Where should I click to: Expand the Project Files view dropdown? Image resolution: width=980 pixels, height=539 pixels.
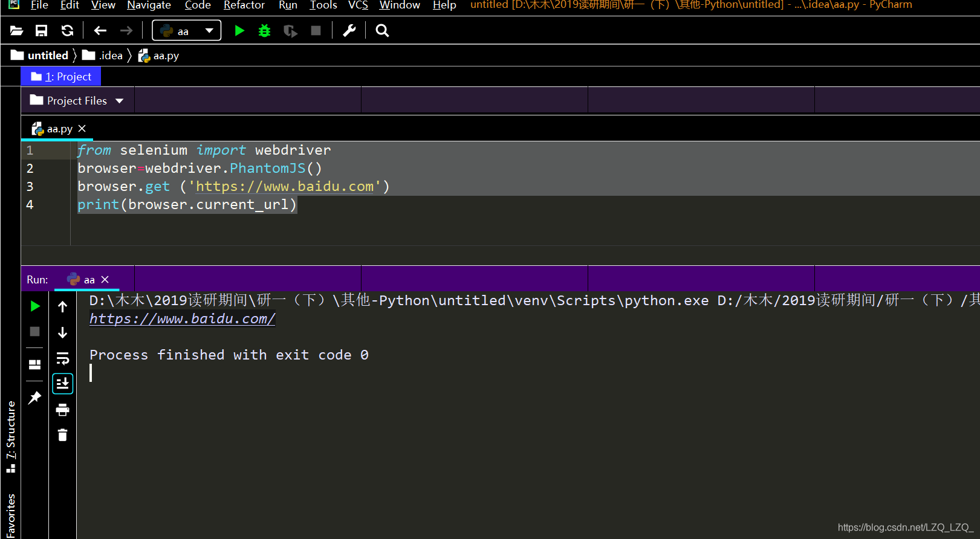point(77,101)
